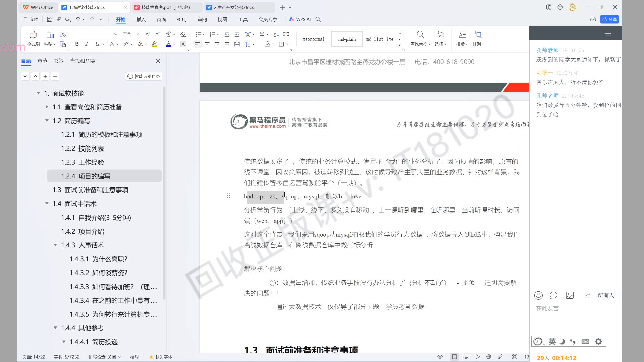Click the 智能识别目录 button

(x=144, y=76)
